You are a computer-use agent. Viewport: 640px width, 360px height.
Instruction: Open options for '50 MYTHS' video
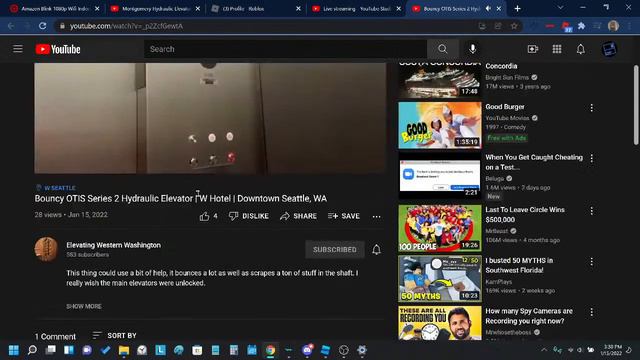click(591, 262)
